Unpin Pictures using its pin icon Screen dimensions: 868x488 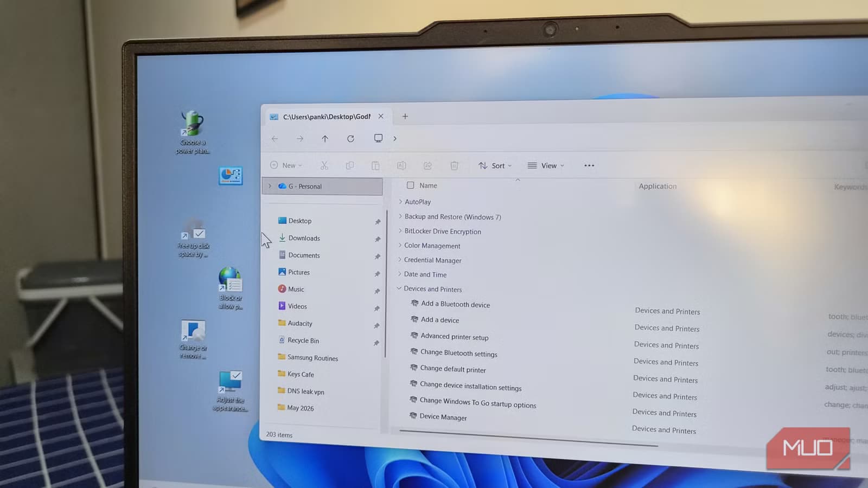377,274
